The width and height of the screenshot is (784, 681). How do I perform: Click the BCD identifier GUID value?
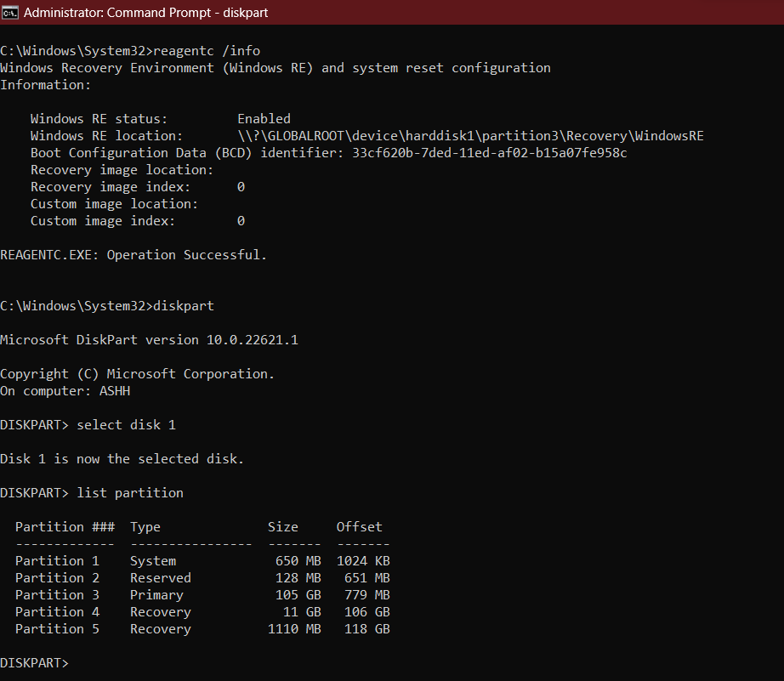click(490, 153)
